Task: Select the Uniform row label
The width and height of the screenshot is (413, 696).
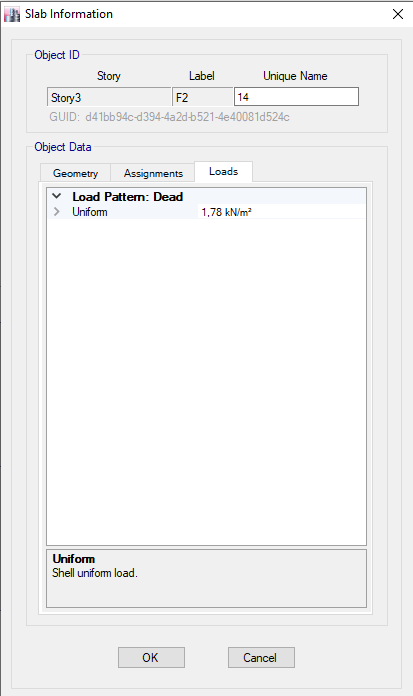Action: pos(90,212)
